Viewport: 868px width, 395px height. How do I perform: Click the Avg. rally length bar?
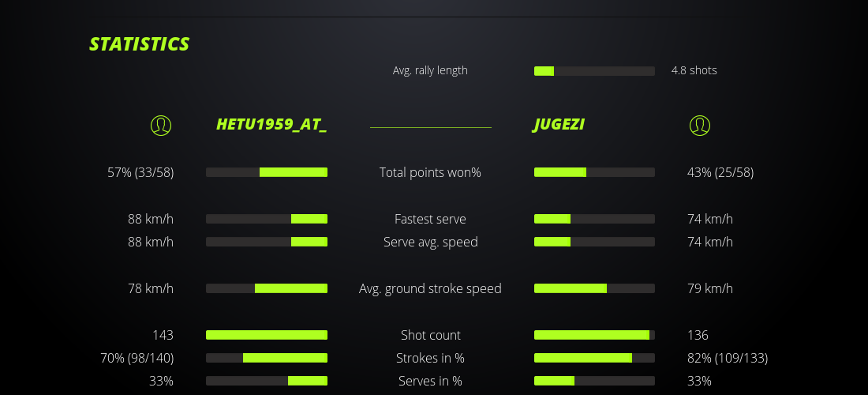click(x=594, y=71)
